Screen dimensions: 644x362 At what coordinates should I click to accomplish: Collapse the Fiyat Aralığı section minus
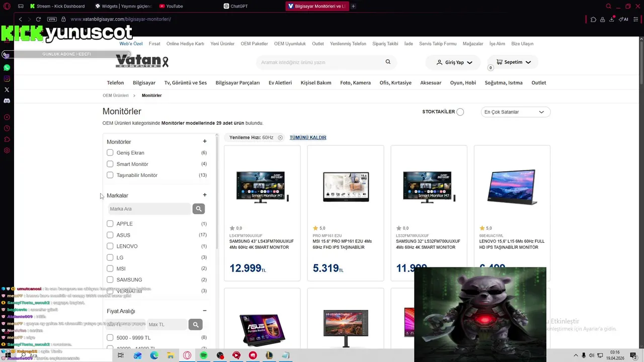click(204, 311)
